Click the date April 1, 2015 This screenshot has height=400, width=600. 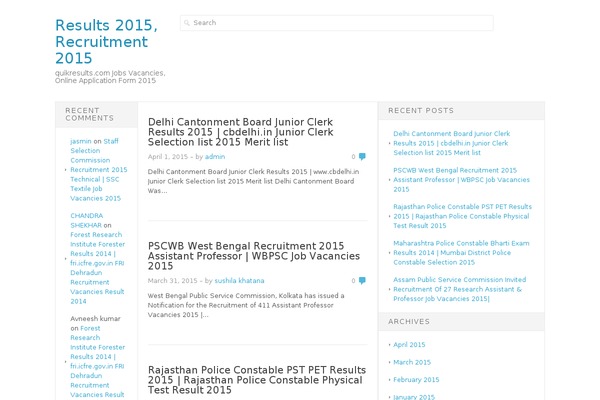point(168,157)
